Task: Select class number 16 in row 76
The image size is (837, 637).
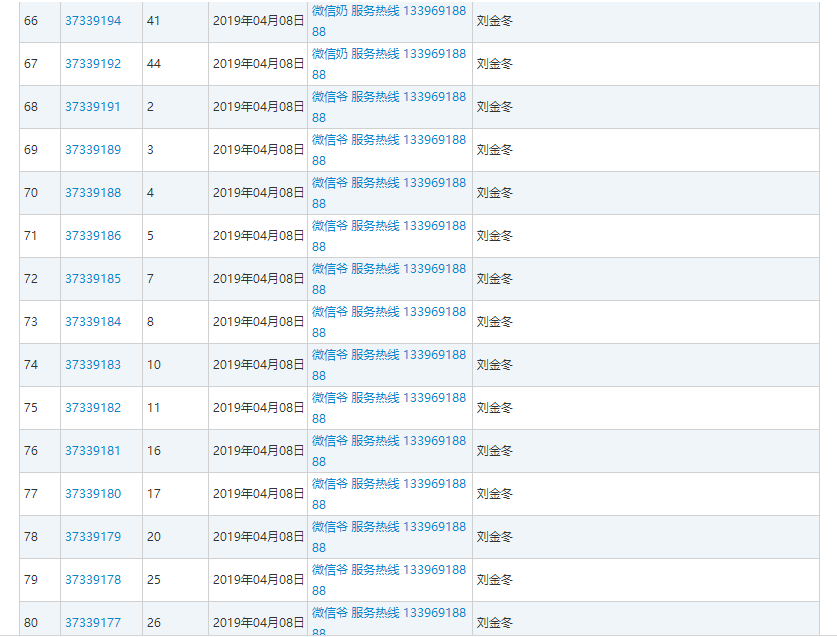Action: coord(154,451)
